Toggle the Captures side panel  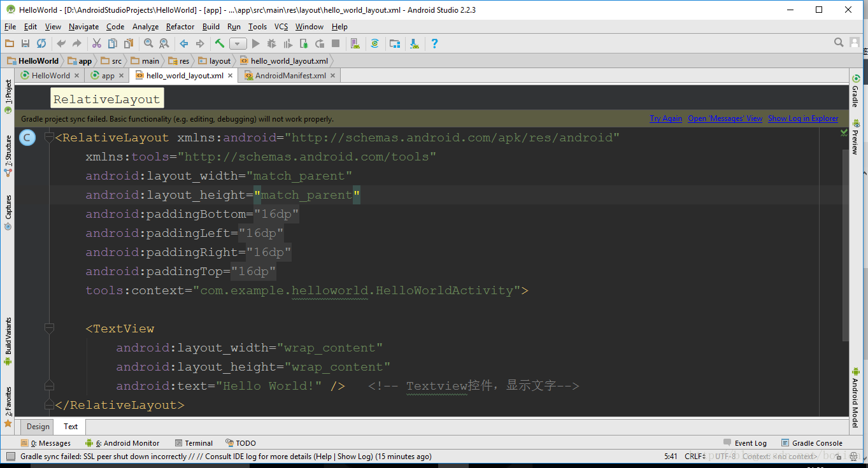pos(8,212)
